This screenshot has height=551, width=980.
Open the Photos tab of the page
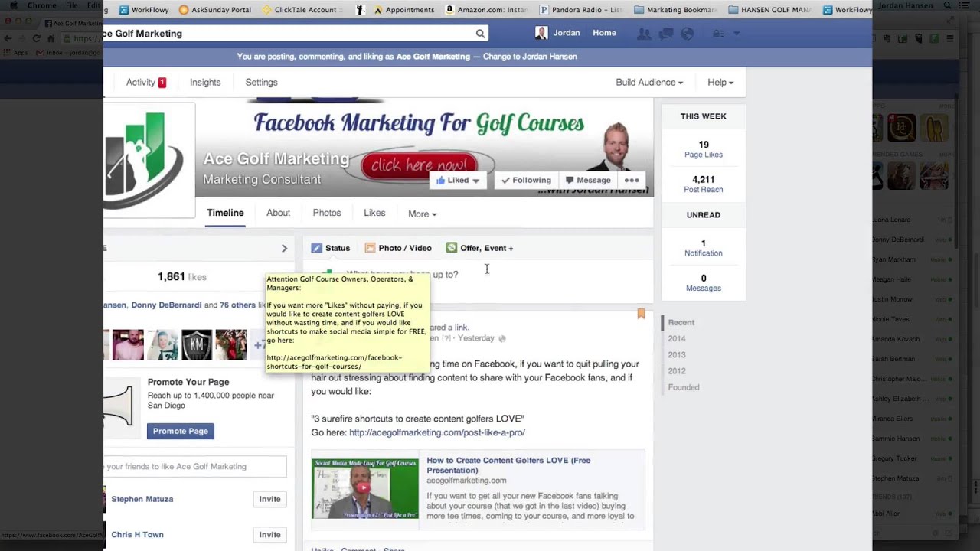pyautogui.click(x=326, y=214)
